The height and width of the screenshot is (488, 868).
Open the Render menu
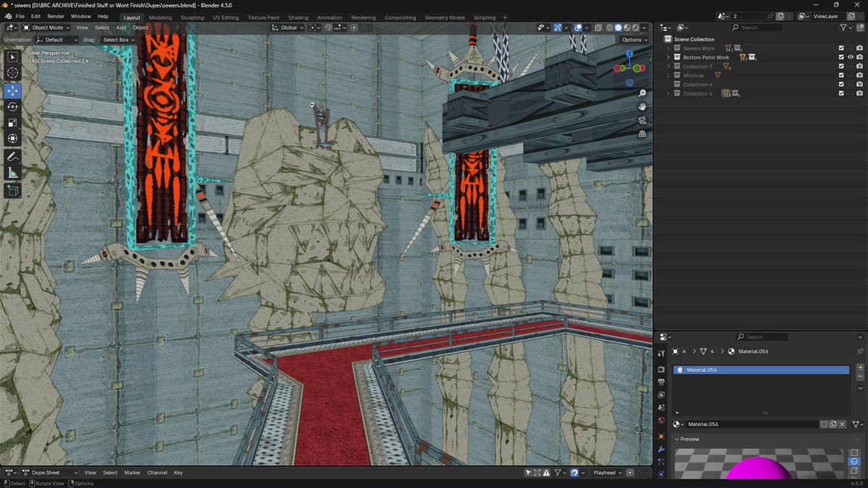click(x=56, y=16)
